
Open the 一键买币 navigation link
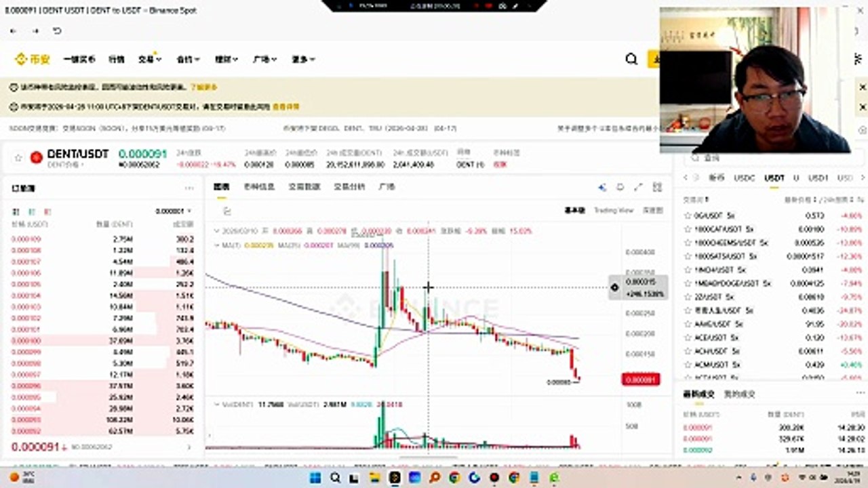pos(79,60)
